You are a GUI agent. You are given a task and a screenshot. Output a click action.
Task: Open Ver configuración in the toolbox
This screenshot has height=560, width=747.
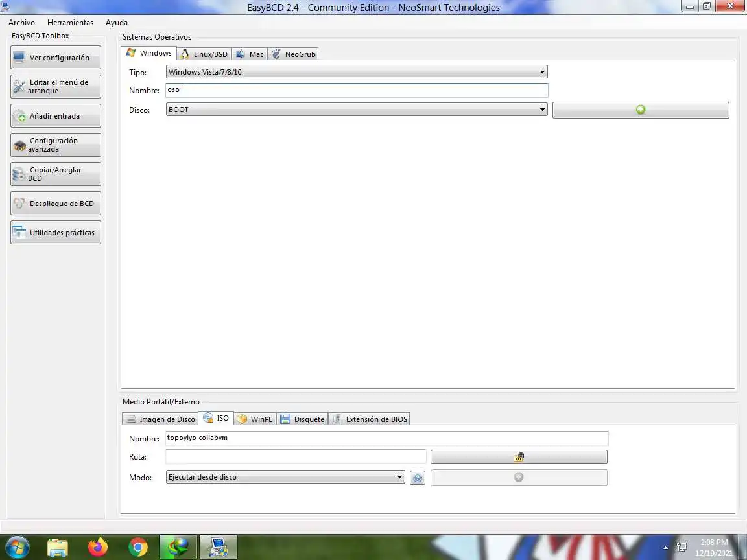coord(56,58)
